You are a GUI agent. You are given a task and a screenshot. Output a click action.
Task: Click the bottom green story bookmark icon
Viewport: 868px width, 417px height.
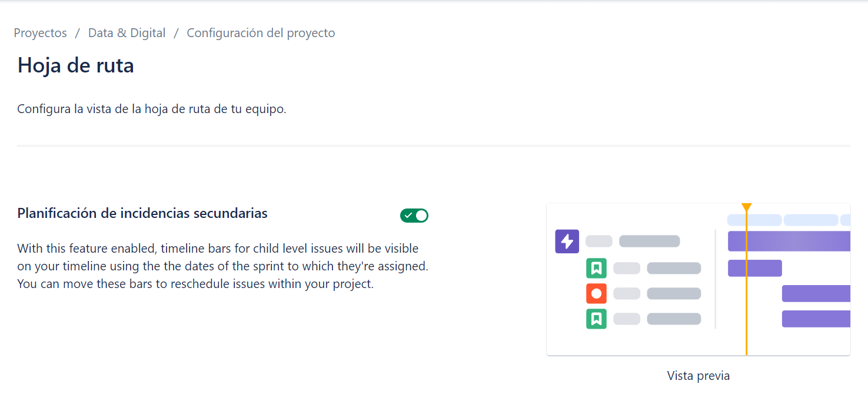pyautogui.click(x=596, y=319)
